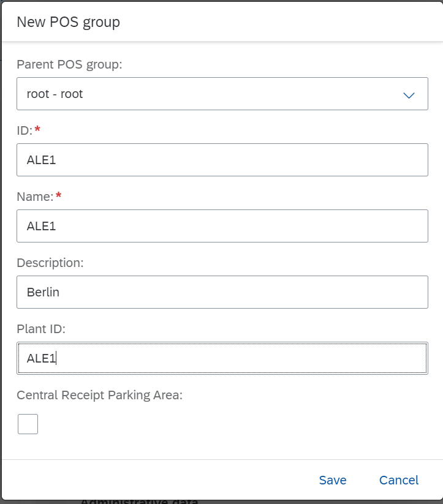Click the 'Parent POS group:' label
The width and height of the screenshot is (443, 504).
pyautogui.click(x=69, y=64)
